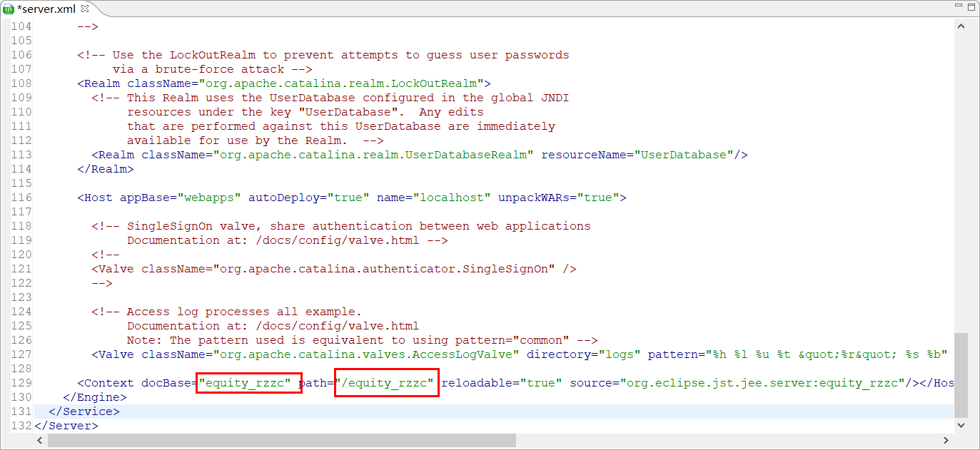Click the path value "/equity_rzzc"

(384, 383)
